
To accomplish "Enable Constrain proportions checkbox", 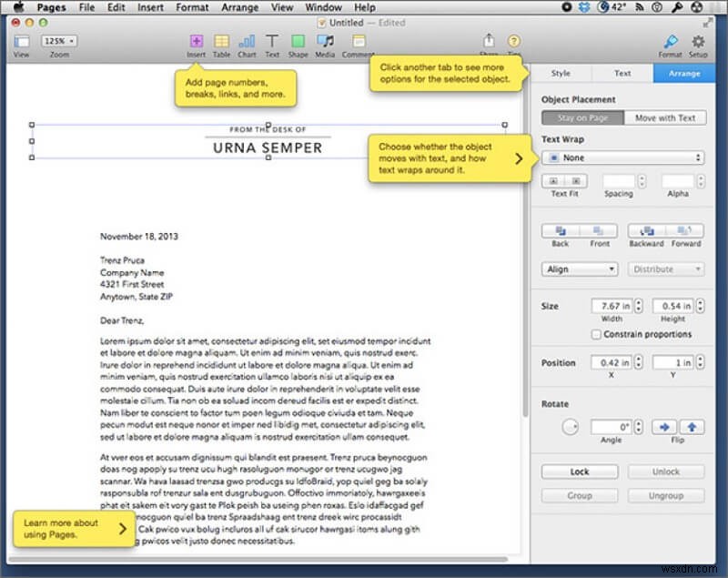I will point(595,334).
